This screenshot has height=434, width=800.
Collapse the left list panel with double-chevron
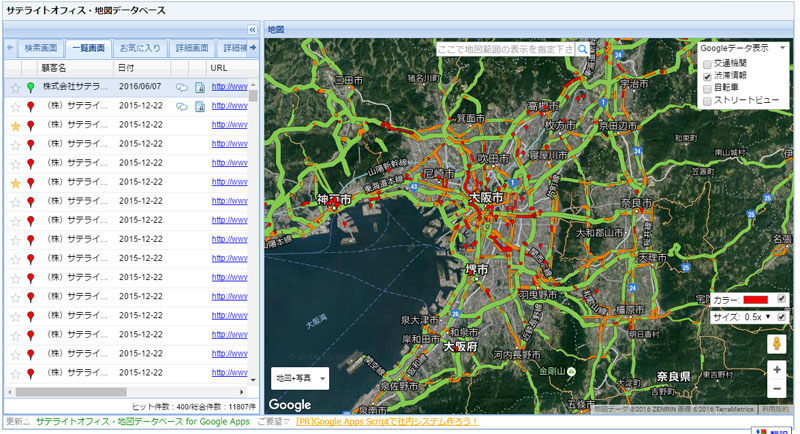[x=252, y=30]
